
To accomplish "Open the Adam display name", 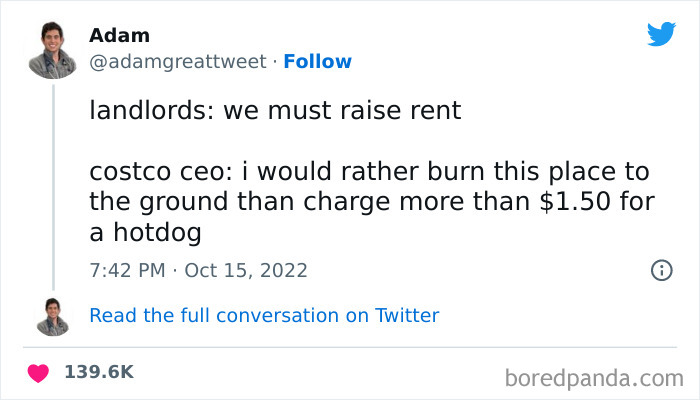I will [119, 36].
